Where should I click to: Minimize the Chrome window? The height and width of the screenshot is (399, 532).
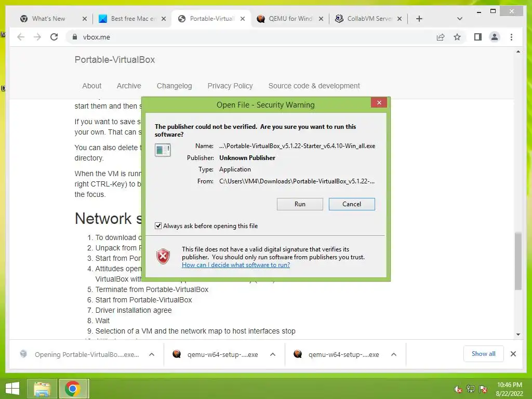[x=479, y=11]
